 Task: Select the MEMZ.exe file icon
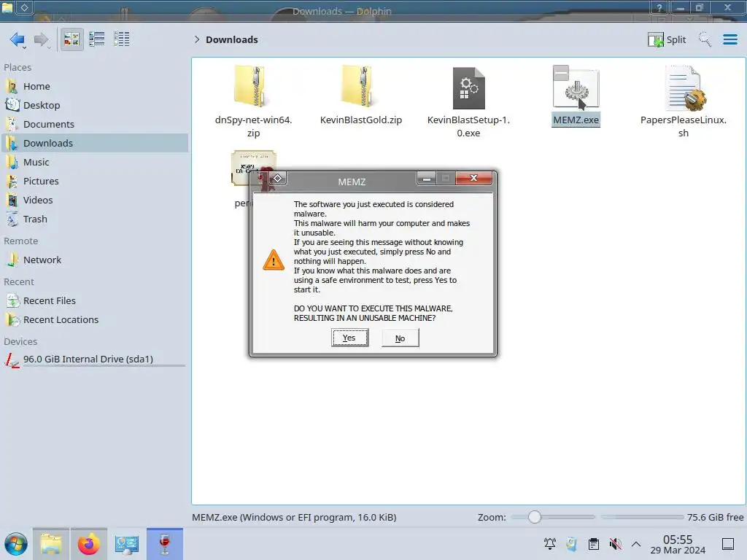576,87
